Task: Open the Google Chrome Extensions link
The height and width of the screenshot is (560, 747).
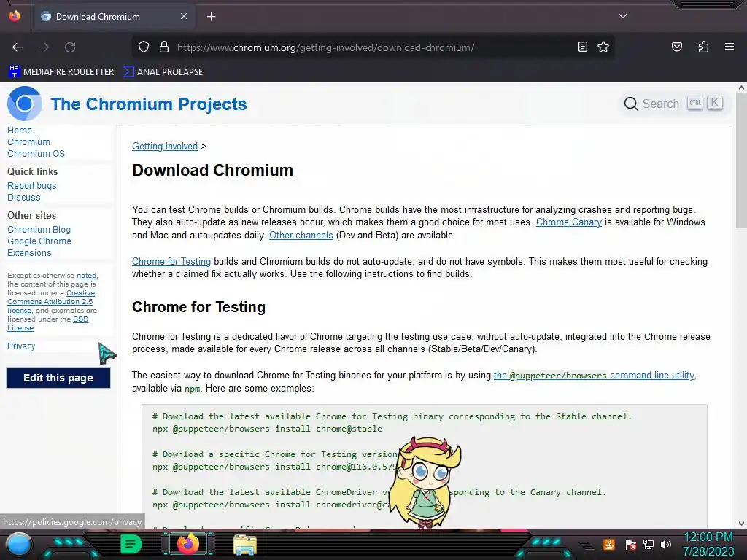Action: [39, 246]
